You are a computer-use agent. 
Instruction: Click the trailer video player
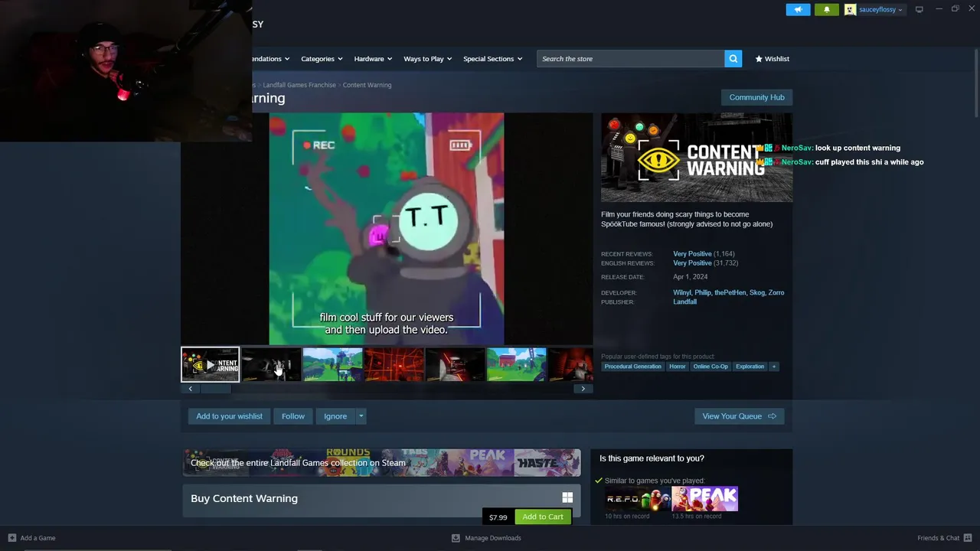pos(387,229)
